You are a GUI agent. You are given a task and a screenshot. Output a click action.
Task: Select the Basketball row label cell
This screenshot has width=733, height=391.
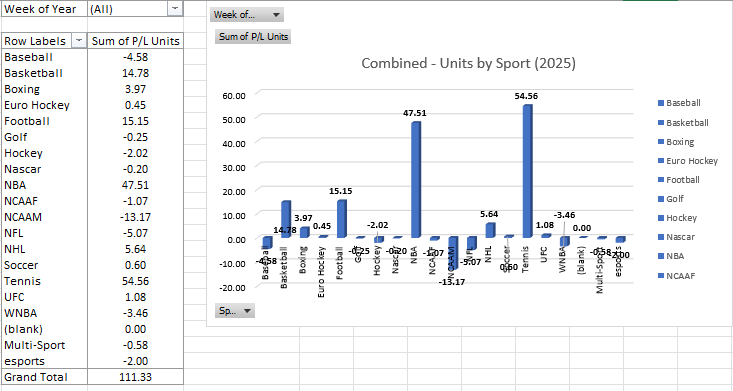(44, 73)
